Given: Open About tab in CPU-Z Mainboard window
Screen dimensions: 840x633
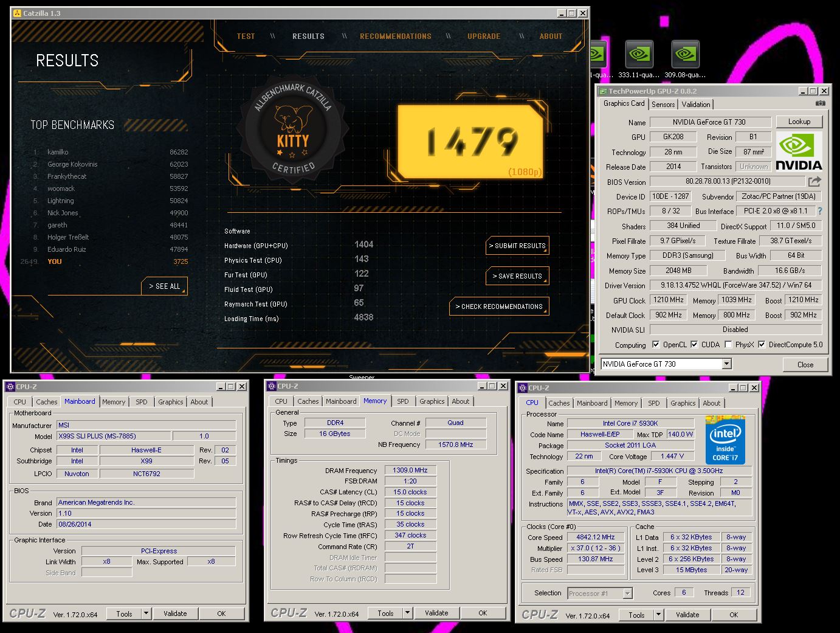Looking at the screenshot, I should tap(199, 402).
